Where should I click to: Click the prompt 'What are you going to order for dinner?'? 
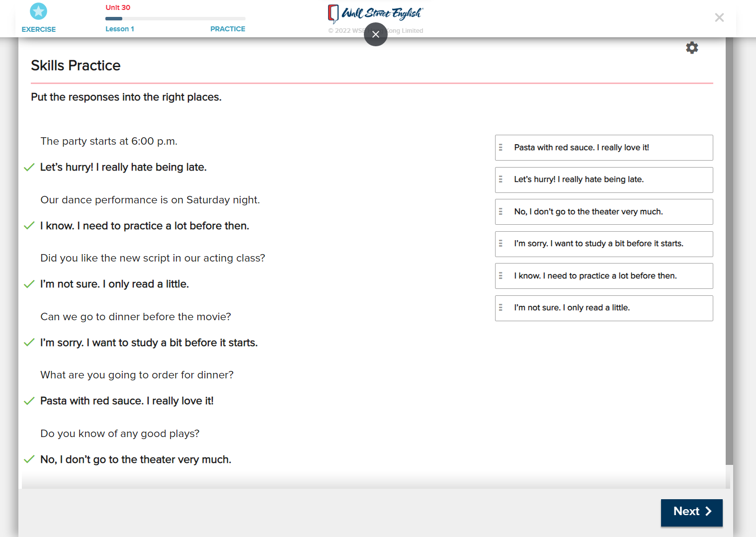[x=137, y=375]
